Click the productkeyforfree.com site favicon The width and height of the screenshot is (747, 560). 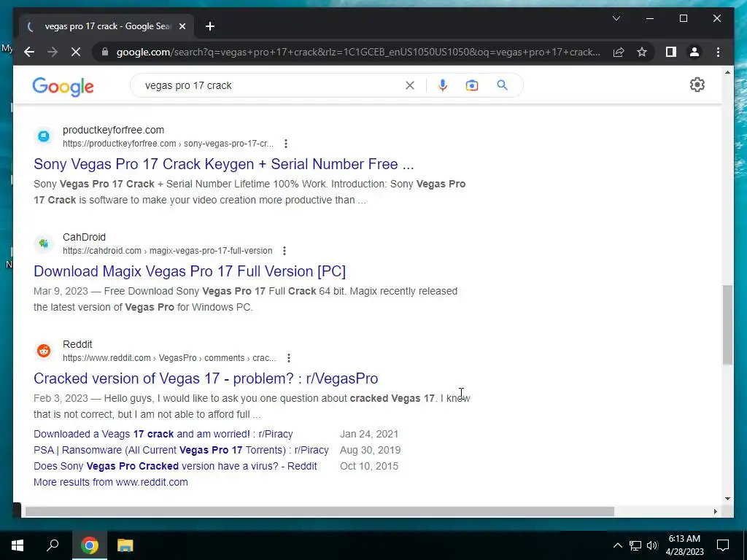pos(44,136)
